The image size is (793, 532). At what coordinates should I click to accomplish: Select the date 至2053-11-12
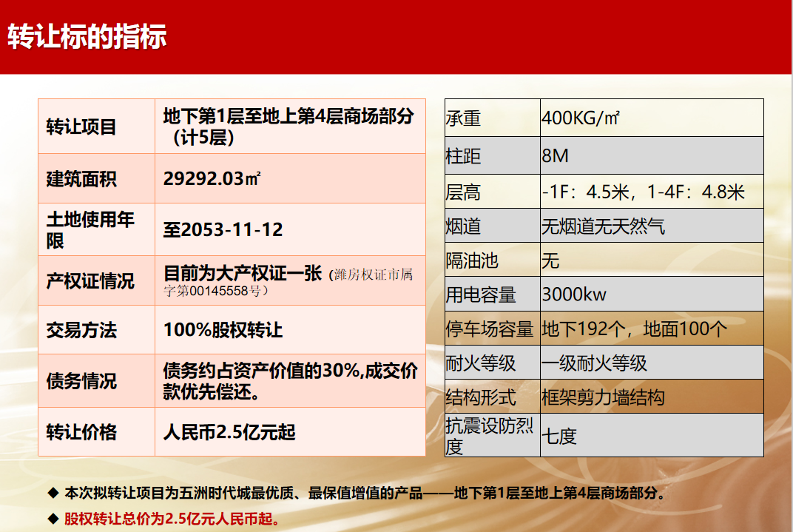223,229
